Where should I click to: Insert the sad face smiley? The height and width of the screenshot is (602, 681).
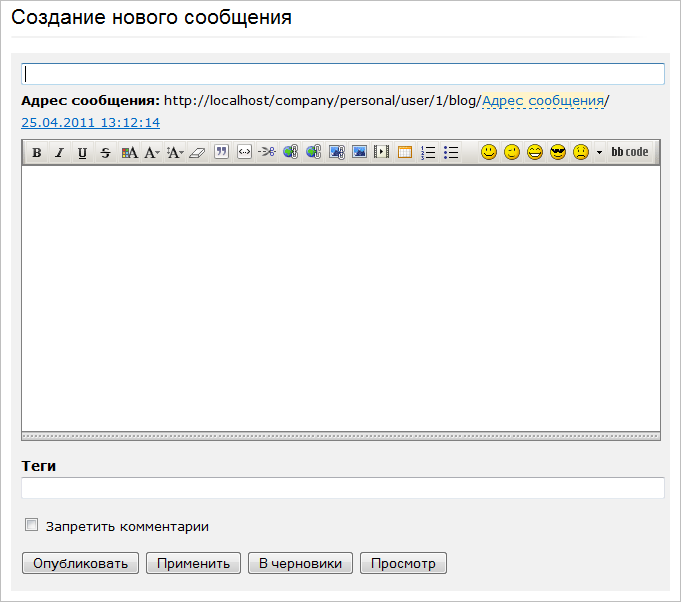(580, 153)
